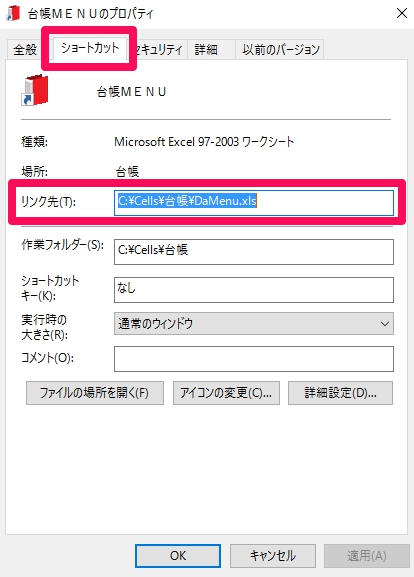This screenshot has width=414, height=577.
Task: Click the large 台帳MENU shortcut icon
Action: (x=35, y=91)
